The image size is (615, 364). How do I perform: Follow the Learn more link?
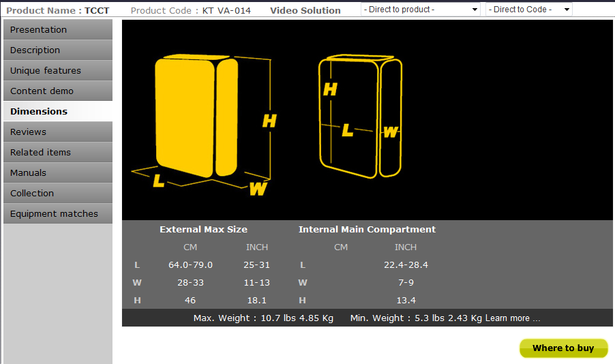tap(513, 318)
